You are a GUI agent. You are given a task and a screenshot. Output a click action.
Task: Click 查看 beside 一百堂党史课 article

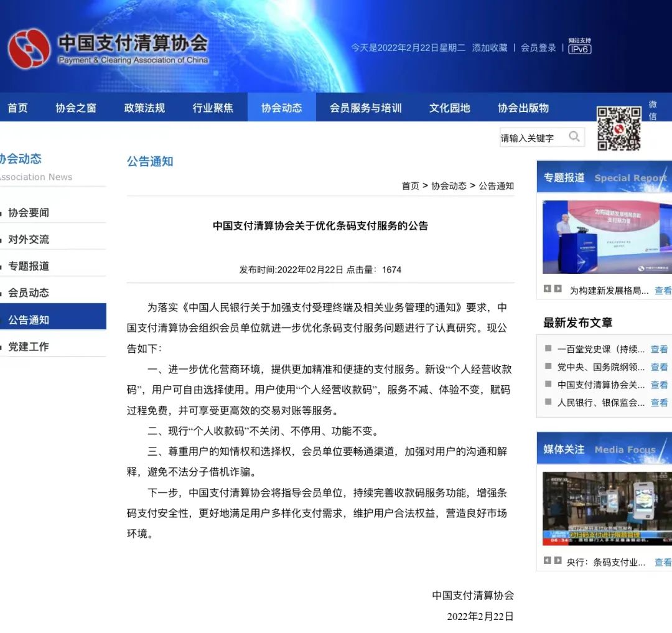pos(659,349)
